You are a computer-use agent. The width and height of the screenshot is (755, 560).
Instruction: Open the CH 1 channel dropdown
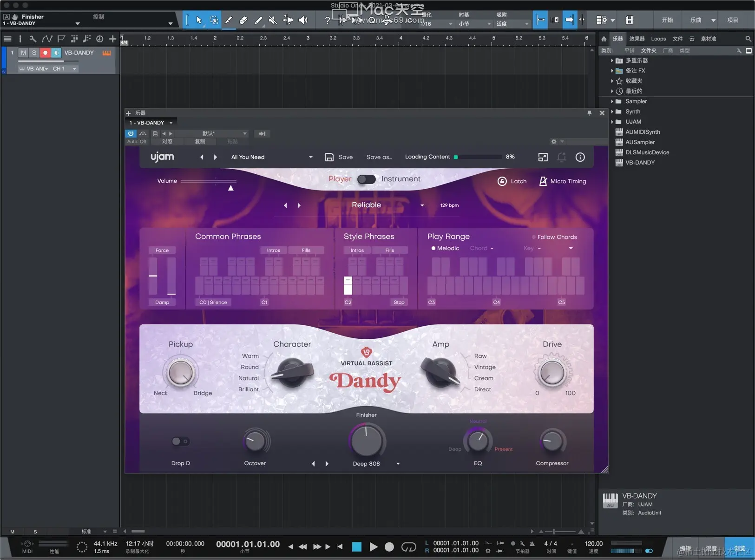(65, 69)
